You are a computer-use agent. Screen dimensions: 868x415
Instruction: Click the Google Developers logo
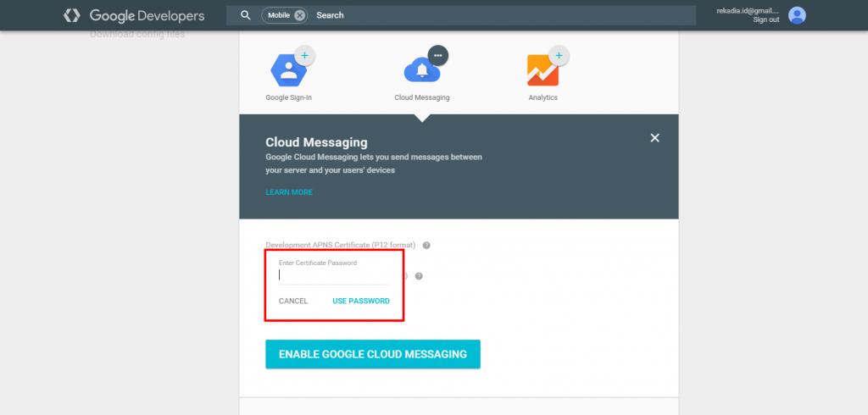pos(134,15)
